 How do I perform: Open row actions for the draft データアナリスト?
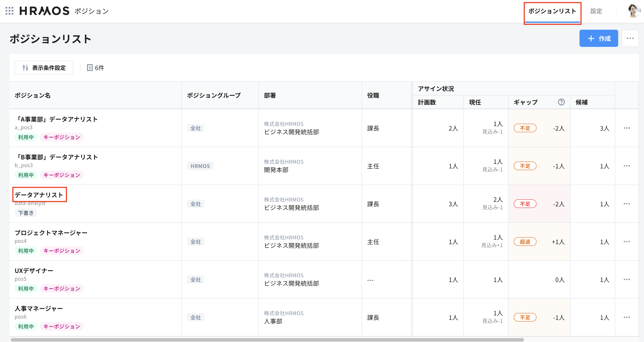(627, 204)
